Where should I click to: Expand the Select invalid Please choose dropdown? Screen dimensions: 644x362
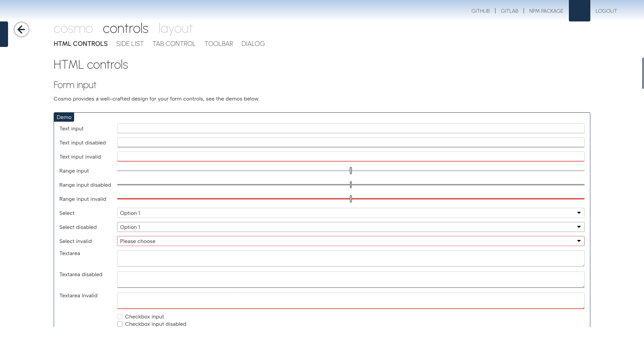[351, 241]
